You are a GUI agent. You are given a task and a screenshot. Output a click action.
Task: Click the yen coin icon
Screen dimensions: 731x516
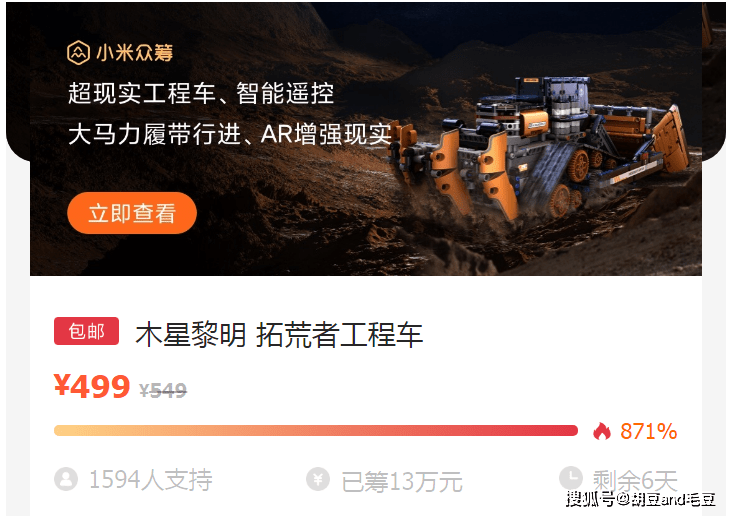tap(318, 479)
